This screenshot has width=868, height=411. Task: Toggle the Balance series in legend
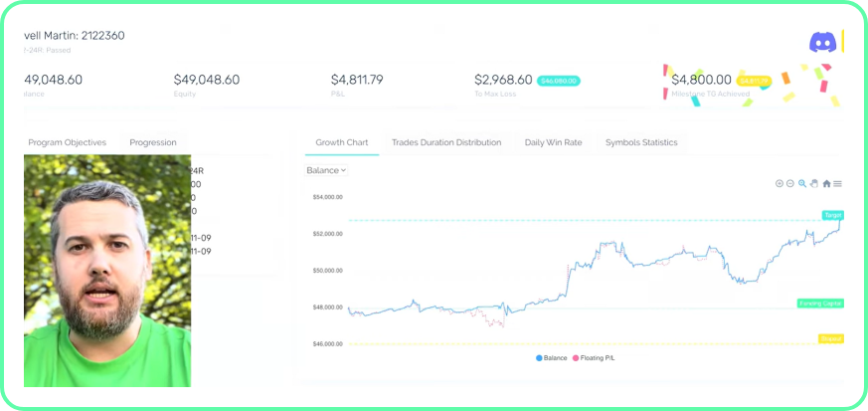pos(552,357)
